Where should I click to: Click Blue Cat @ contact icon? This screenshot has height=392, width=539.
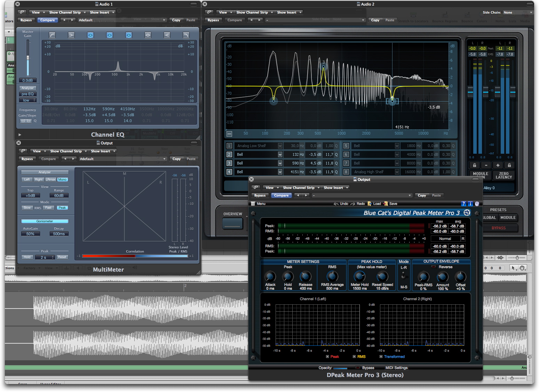pyautogui.click(x=477, y=203)
